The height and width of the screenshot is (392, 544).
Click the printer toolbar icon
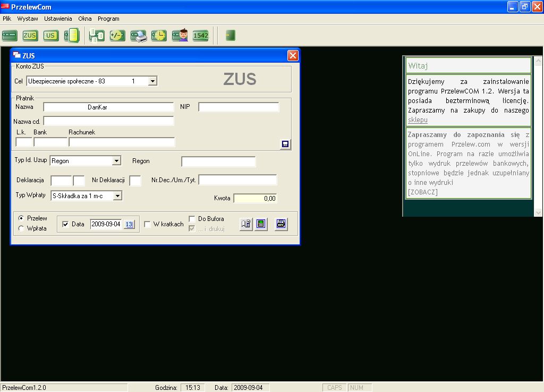point(139,36)
